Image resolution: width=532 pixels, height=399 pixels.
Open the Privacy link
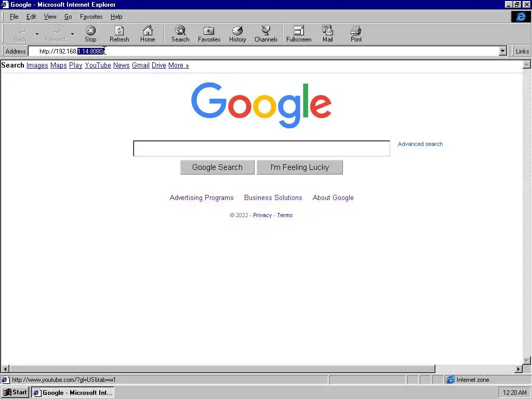point(262,215)
